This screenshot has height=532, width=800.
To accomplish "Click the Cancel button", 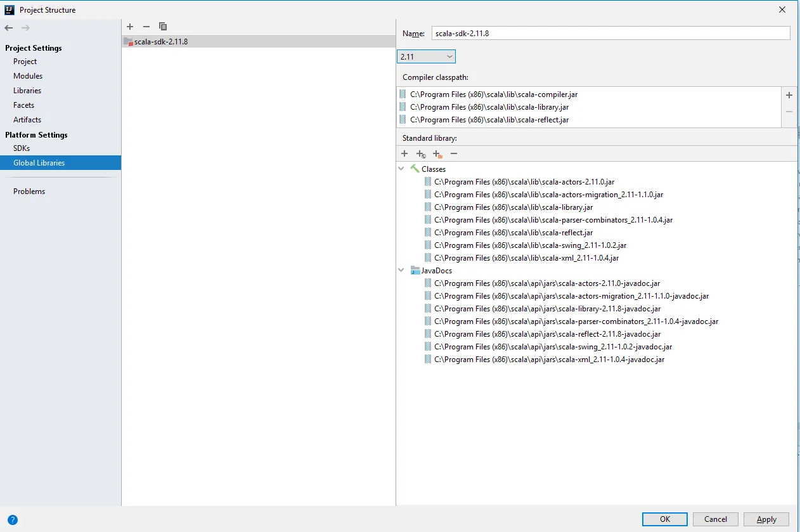I will point(716,519).
